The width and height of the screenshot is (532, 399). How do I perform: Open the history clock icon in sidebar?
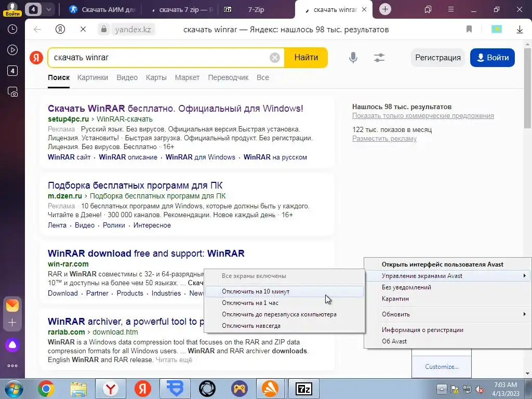pos(12,29)
